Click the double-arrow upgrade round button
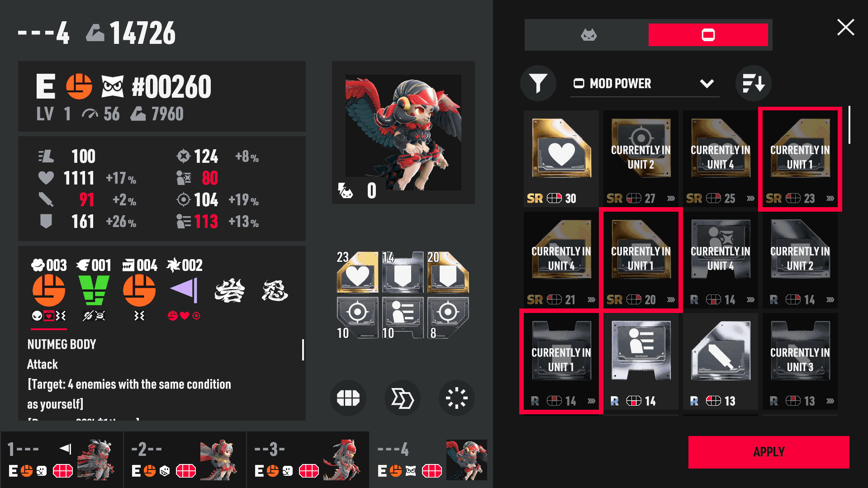This screenshot has height=488, width=868. coord(403,398)
